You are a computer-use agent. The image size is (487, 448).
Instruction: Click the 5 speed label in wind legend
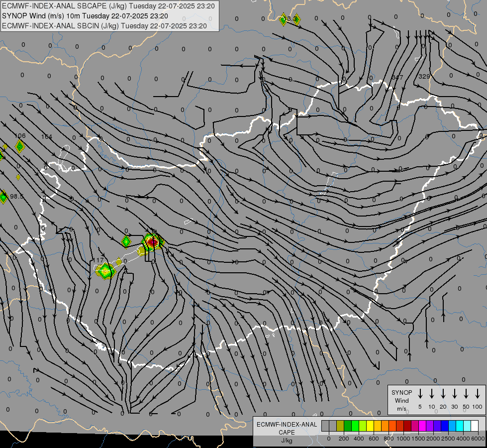point(420,407)
